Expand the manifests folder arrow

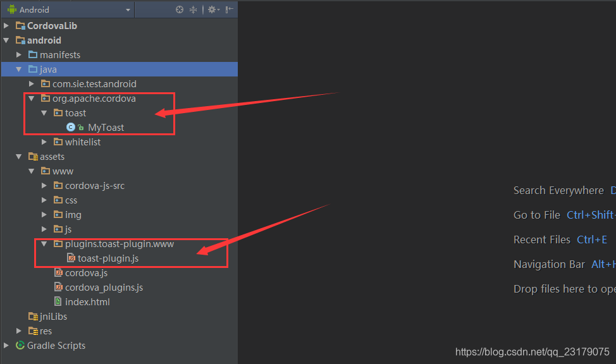pyautogui.click(x=19, y=55)
